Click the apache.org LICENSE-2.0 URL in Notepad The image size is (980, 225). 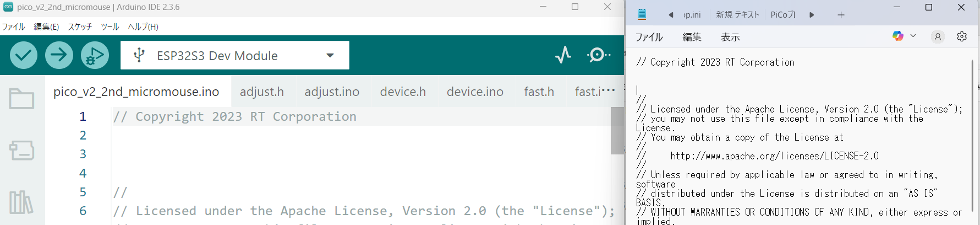click(774, 156)
